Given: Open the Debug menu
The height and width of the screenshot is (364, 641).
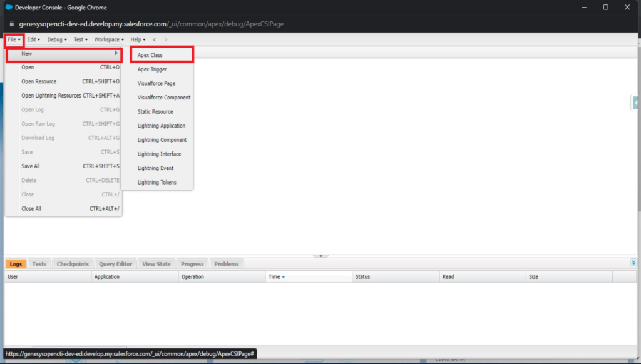Looking at the screenshot, I should [x=55, y=39].
